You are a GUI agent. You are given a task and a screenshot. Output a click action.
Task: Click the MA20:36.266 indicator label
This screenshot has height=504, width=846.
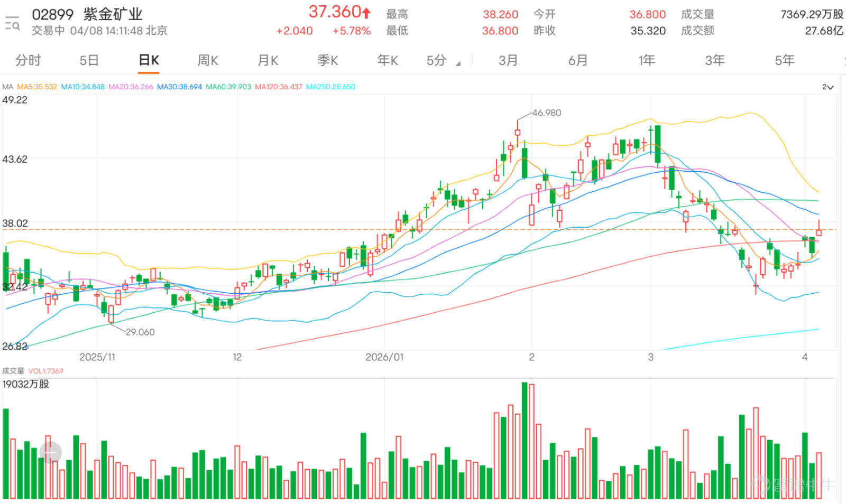click(x=131, y=87)
